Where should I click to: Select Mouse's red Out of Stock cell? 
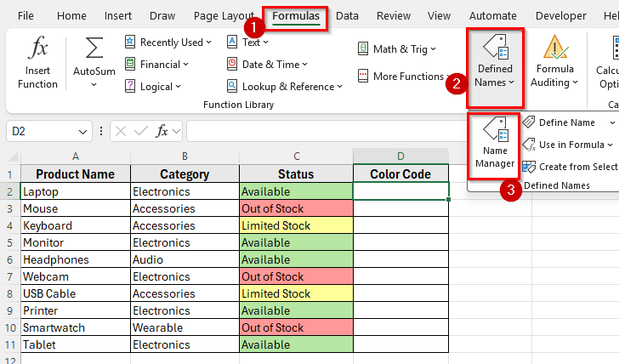[x=296, y=208]
